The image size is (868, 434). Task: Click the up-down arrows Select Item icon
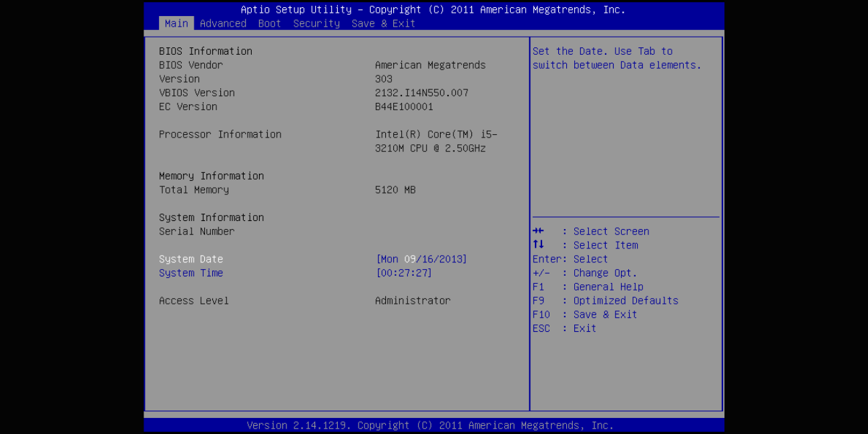(x=538, y=245)
